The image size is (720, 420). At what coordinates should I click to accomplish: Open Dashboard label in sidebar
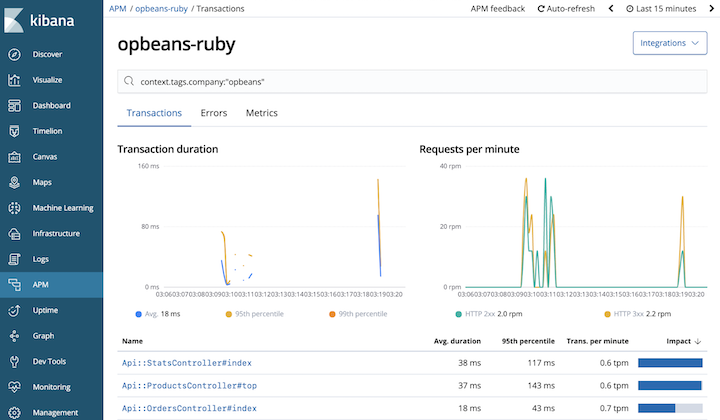51,106
